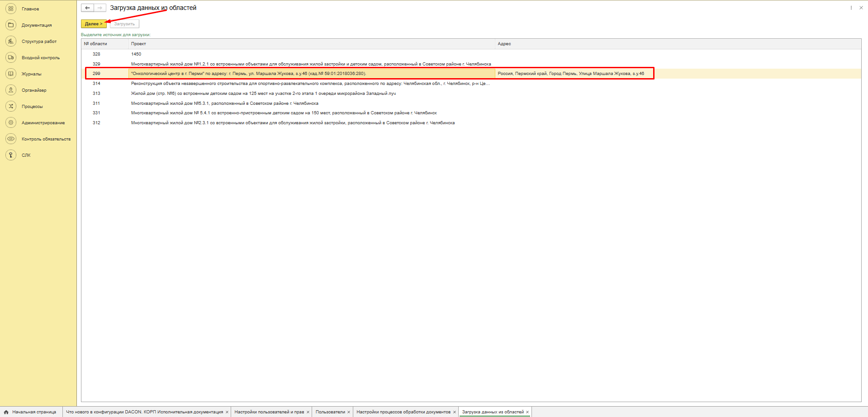The height and width of the screenshot is (417, 868).
Task: Select project row 1450 with area 328
Action: 136,54
